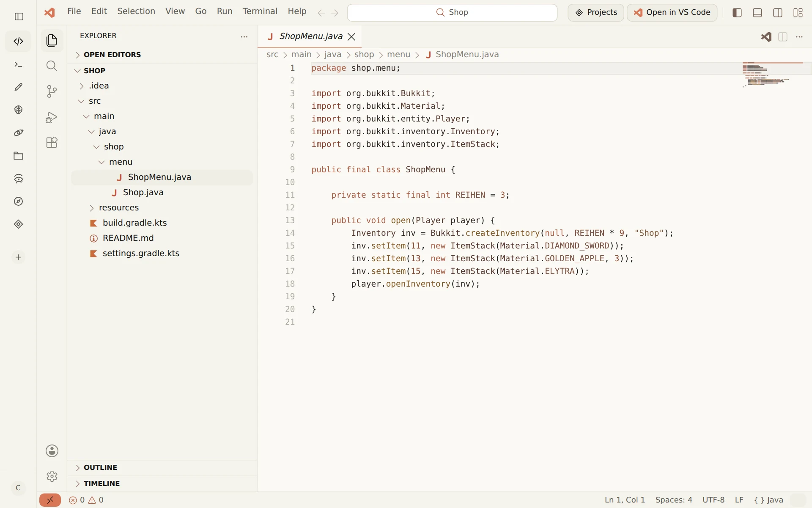Click the compass icon in left rail
Image resolution: width=812 pixels, height=508 pixels.
click(x=18, y=202)
